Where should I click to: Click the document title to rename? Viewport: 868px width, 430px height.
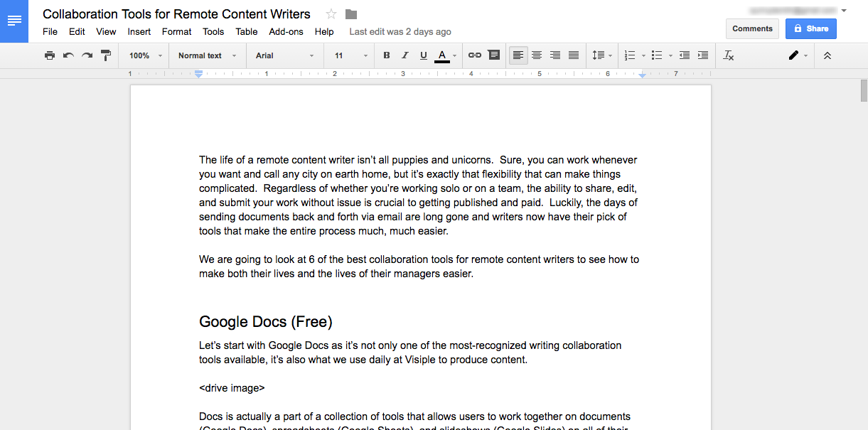pyautogui.click(x=176, y=14)
